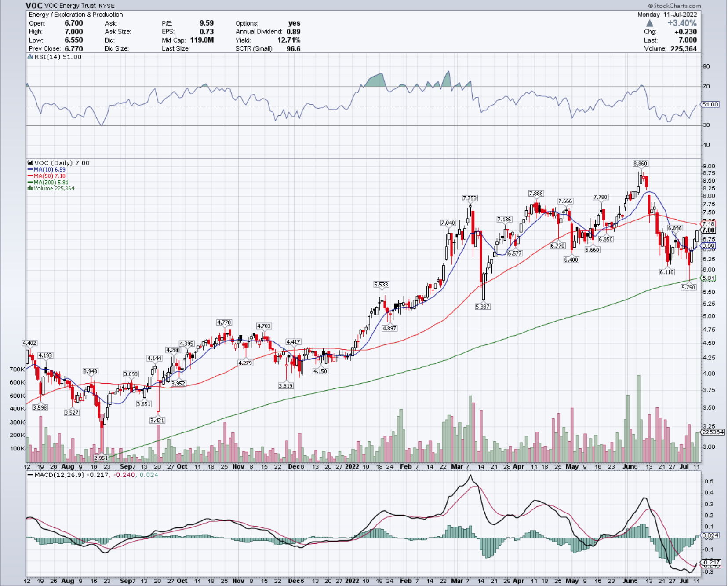Image resolution: width=728 pixels, height=586 pixels.
Task: Click the volume bars icon in price legend
Action: tap(30, 188)
